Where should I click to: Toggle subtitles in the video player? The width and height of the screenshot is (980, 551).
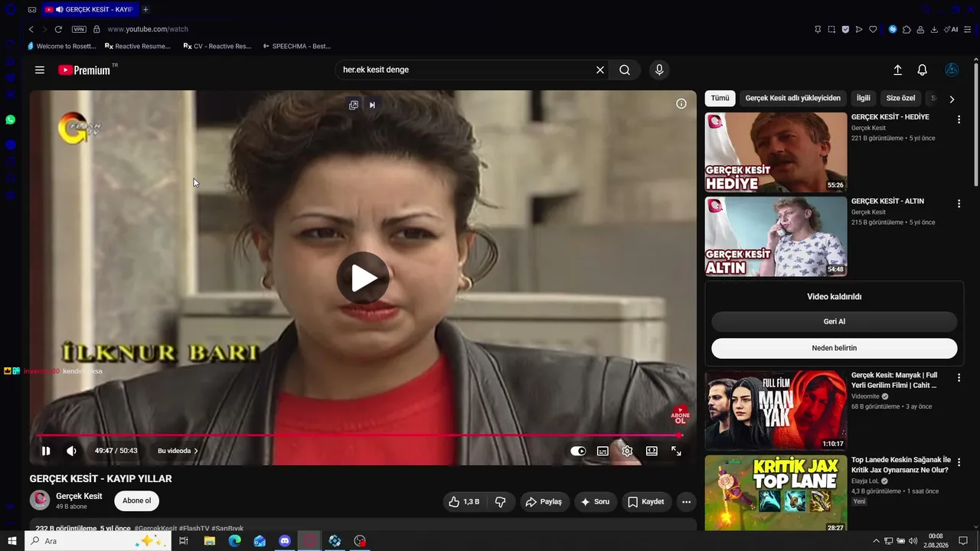click(x=603, y=451)
